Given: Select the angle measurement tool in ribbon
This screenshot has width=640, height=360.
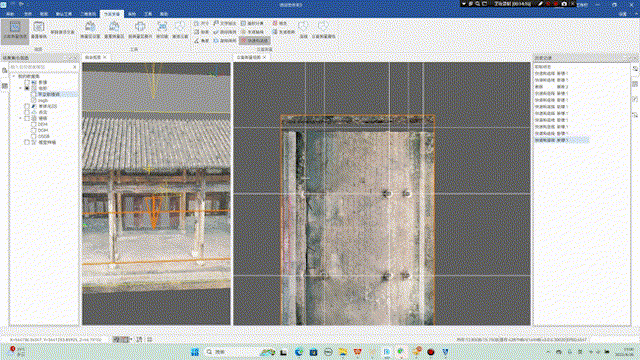Looking at the screenshot, I should pyautogui.click(x=202, y=40).
